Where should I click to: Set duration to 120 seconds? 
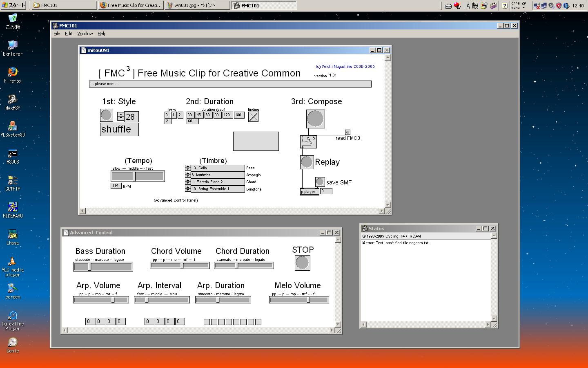click(227, 115)
